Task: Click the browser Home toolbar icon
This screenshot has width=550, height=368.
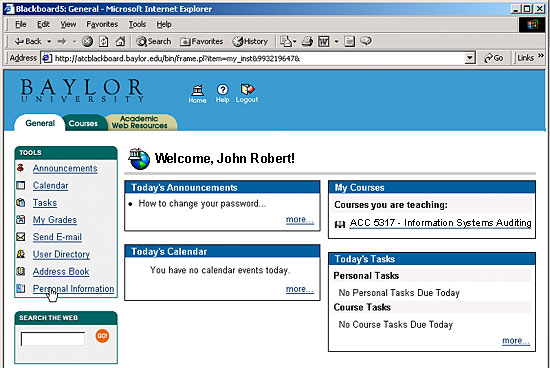Action: pyautogui.click(x=120, y=41)
